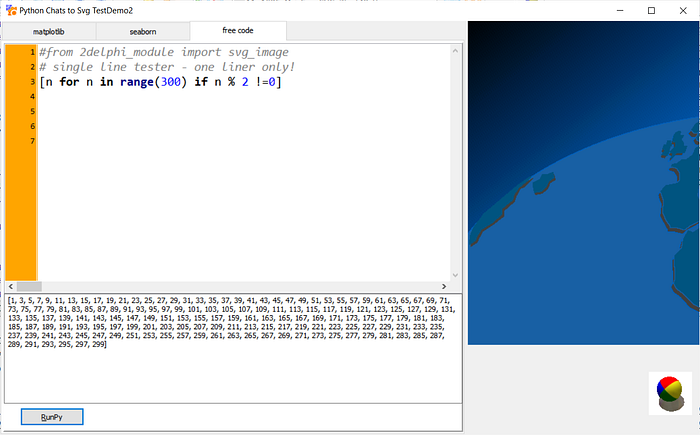Place cursor in the range(300) code line
The height and width of the screenshot is (435, 700).
[x=161, y=82]
